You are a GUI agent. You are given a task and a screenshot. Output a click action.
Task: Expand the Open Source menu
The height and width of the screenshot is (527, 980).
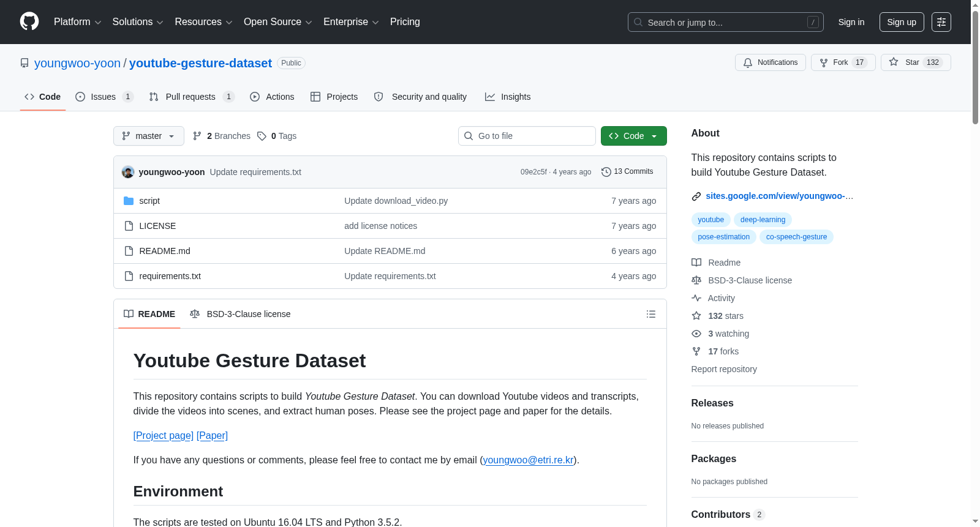pos(277,22)
